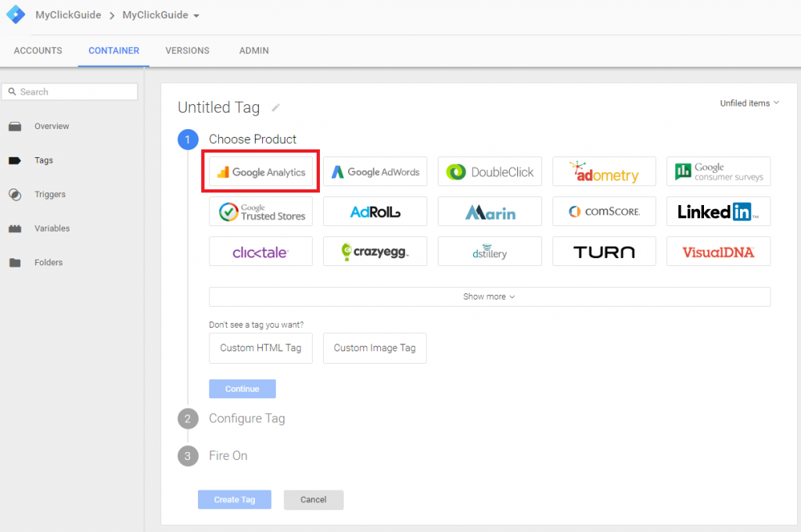This screenshot has height=532, width=801.
Task: Click the Create Tag button
Action: coord(235,500)
